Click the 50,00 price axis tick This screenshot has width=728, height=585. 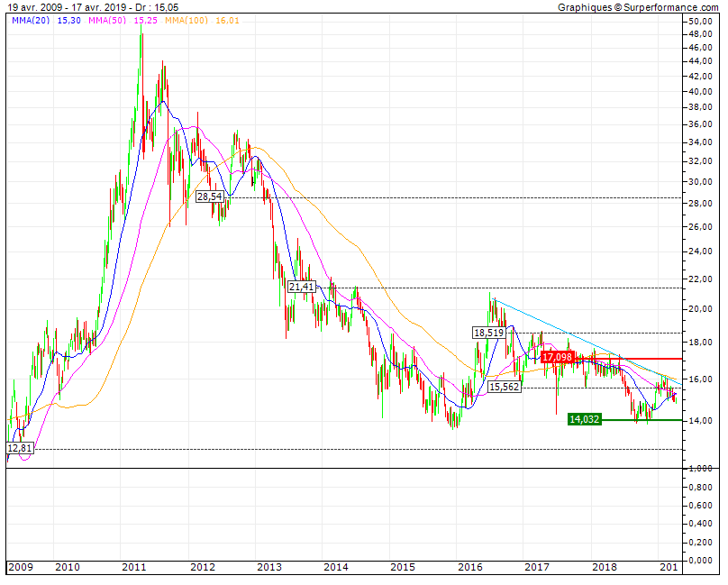click(700, 21)
